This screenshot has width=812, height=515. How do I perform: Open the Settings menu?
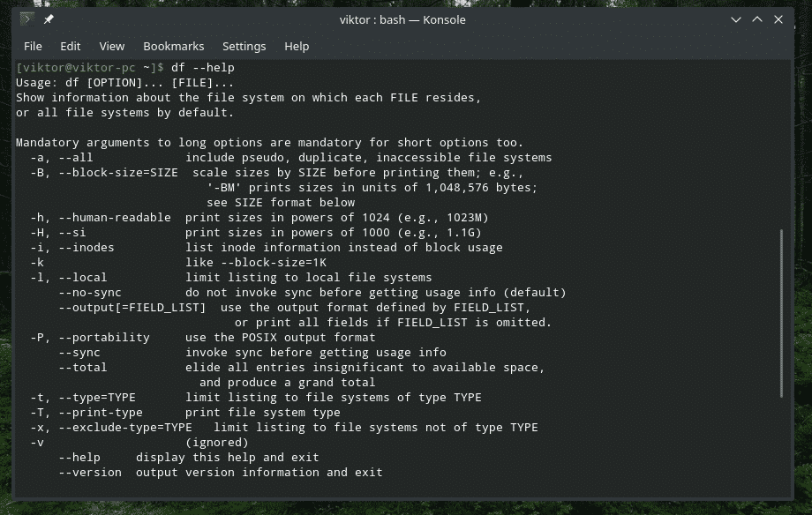244,46
